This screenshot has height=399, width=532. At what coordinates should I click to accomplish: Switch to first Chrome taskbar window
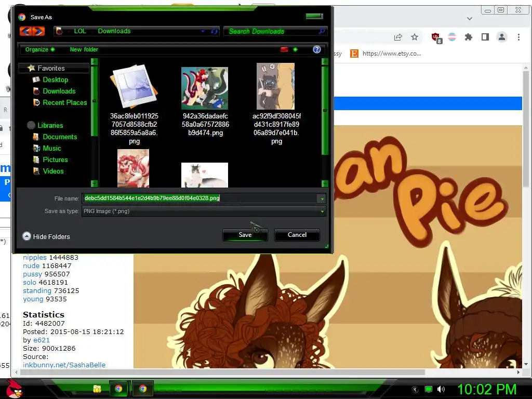[x=118, y=389]
